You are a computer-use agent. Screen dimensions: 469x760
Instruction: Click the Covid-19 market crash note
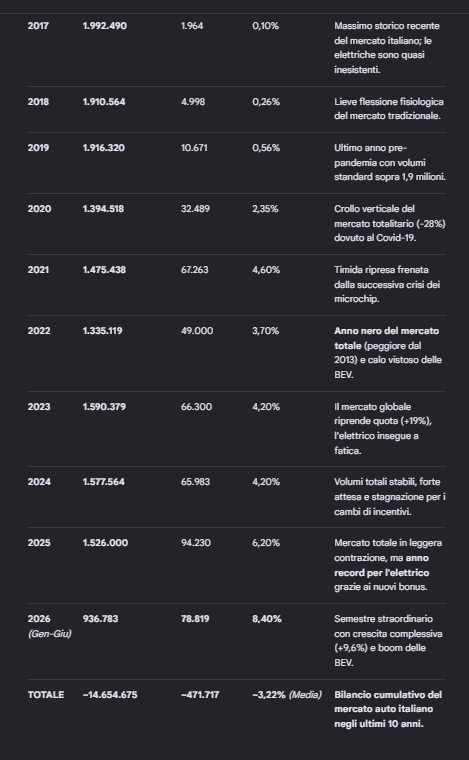[x=390, y=223]
